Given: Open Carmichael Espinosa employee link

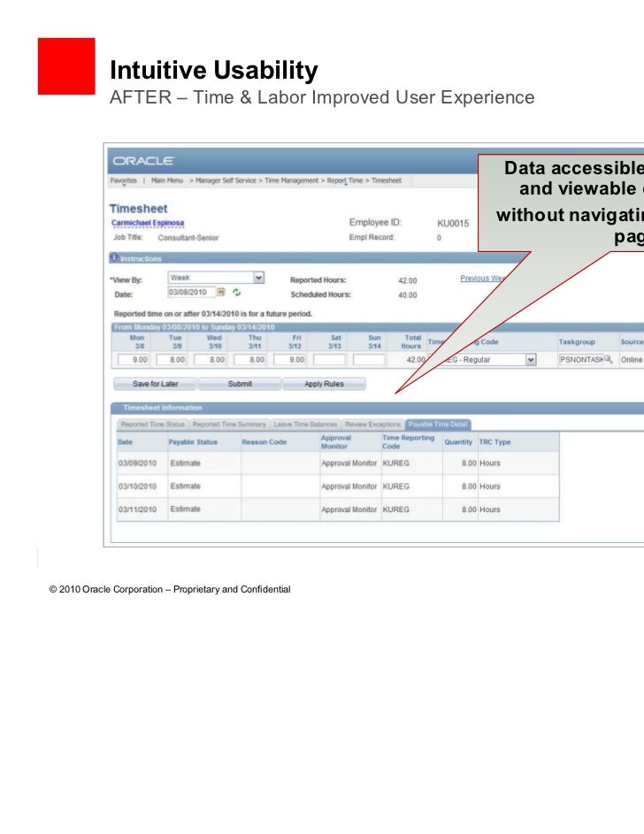Looking at the screenshot, I should [x=148, y=223].
